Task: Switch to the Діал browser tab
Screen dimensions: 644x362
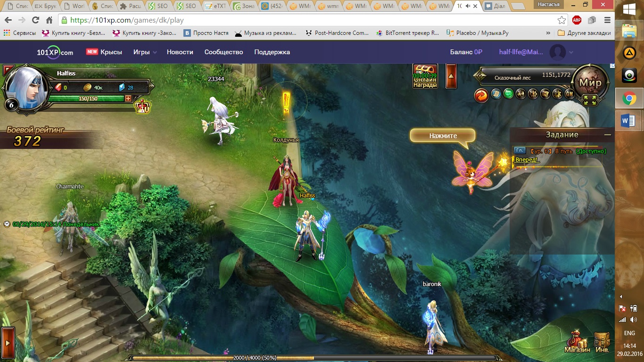Action: click(495, 7)
